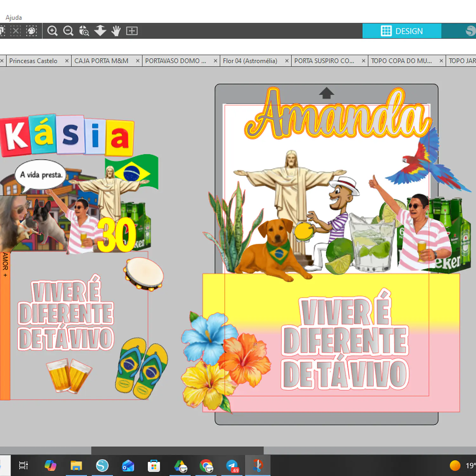This screenshot has height=476, width=476.
Task: Select the Pan hand tool
Action: 116,31
